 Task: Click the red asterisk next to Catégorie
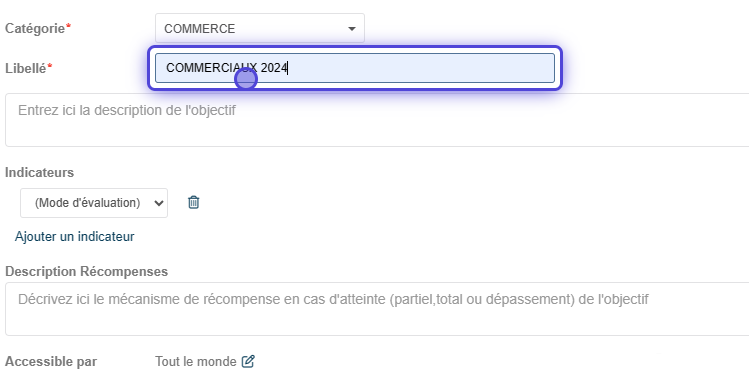click(68, 26)
